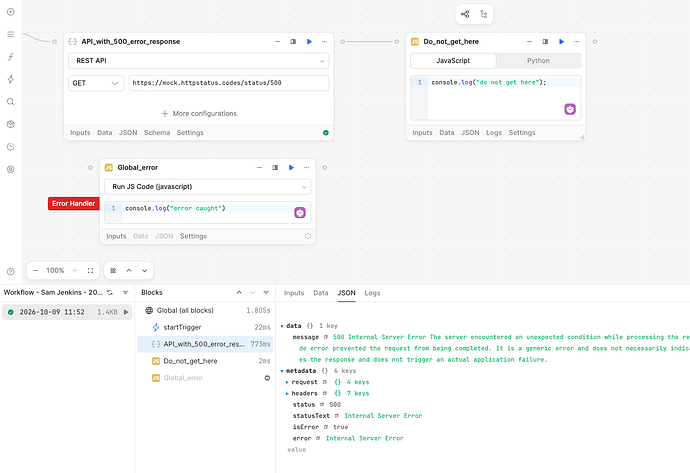This screenshot has width=690, height=473.
Task: Open more options for Do_not_get_here block
Action: 576,41
